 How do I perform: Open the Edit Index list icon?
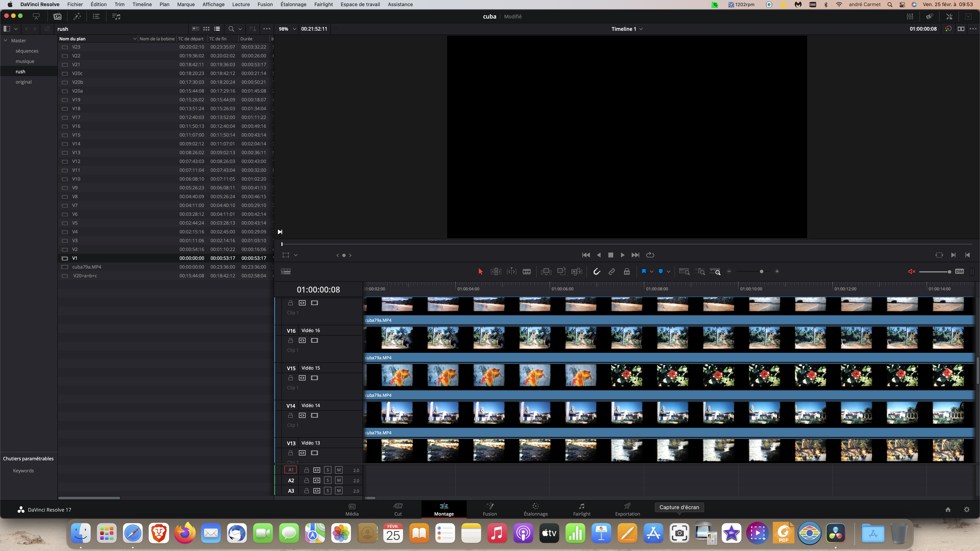coord(96,16)
